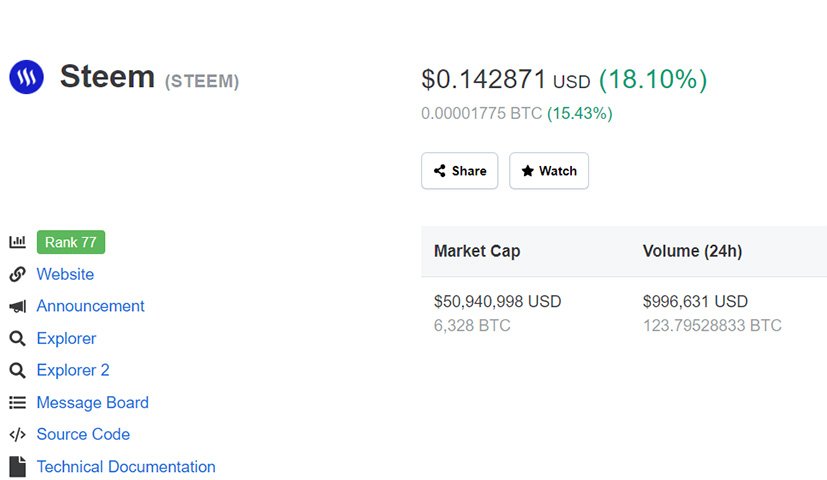Click the Market Cap column header
The width and height of the screenshot is (827, 480).
(x=477, y=251)
